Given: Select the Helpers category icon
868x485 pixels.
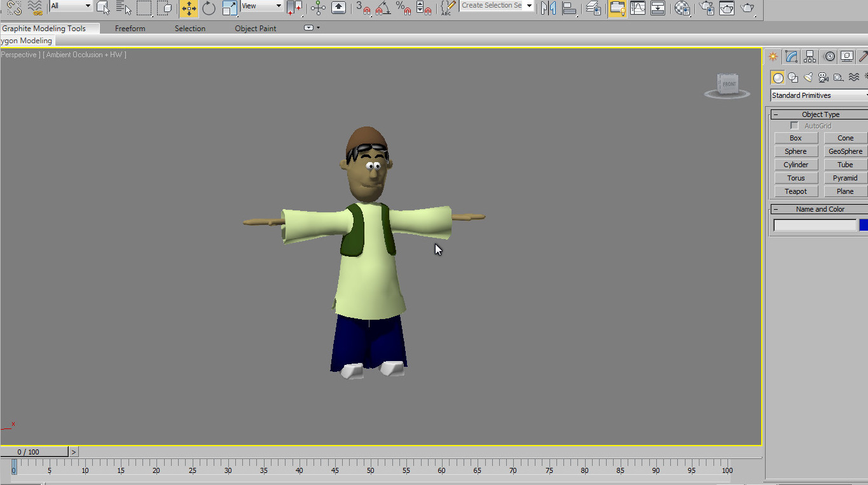Looking at the screenshot, I should pyautogui.click(x=838, y=78).
